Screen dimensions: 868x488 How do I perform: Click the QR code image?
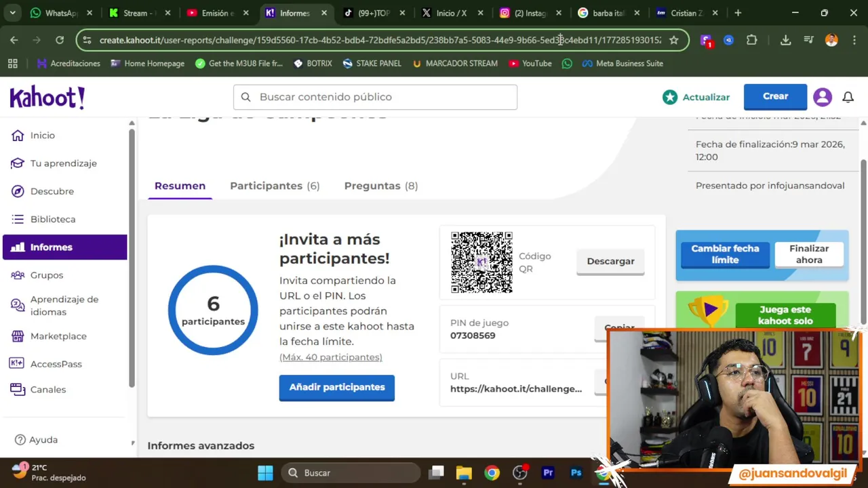pos(481,262)
